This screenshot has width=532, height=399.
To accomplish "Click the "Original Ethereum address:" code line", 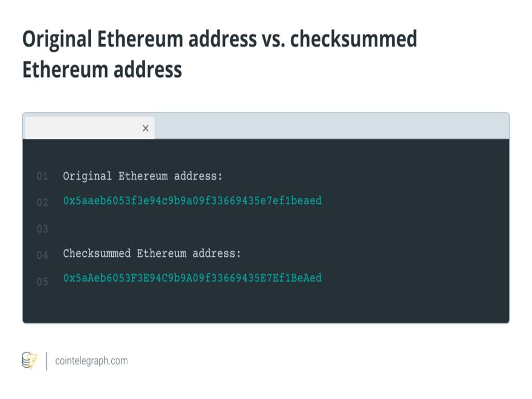I will (x=142, y=176).
